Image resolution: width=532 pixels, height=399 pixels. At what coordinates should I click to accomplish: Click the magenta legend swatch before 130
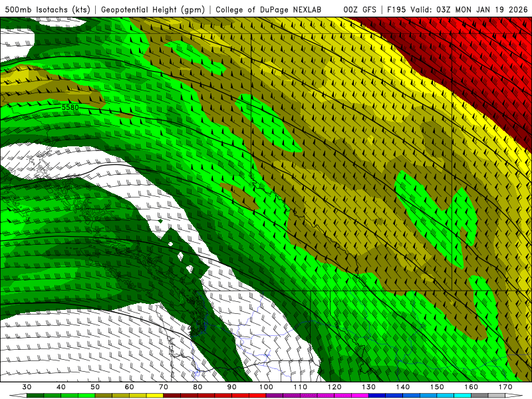coord(360,396)
